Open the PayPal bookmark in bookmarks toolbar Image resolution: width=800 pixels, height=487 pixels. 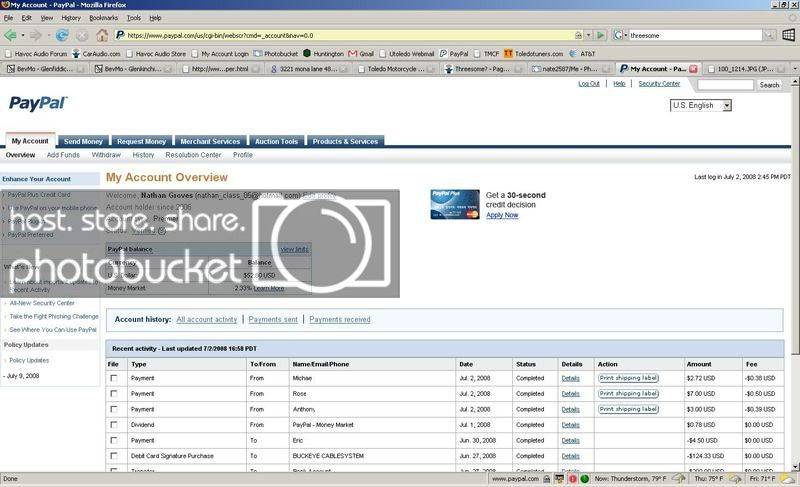point(454,54)
